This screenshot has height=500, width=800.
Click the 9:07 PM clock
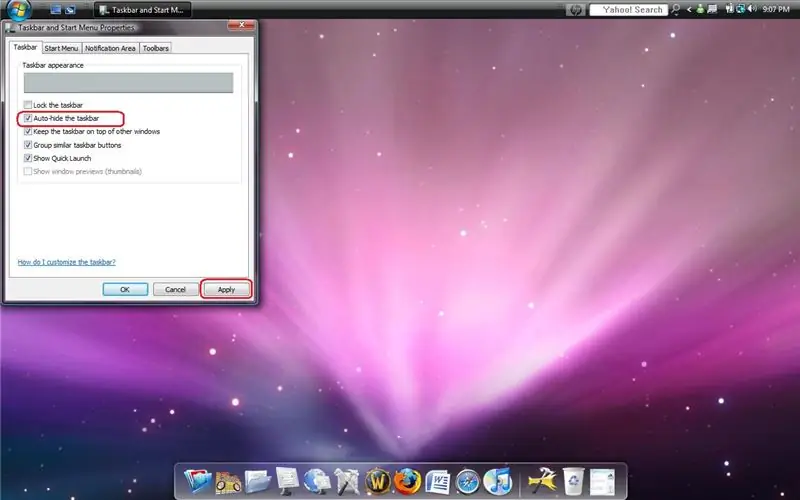tap(776, 10)
